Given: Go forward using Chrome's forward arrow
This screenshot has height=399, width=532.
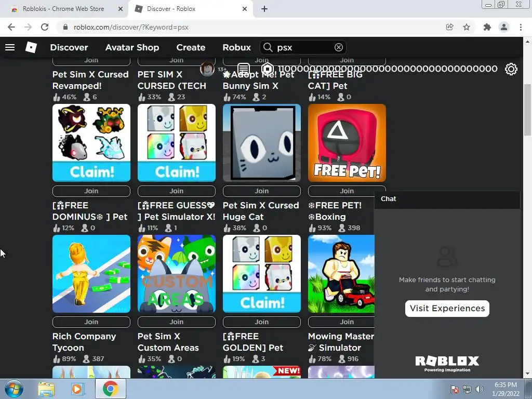Looking at the screenshot, I should pos(28,27).
